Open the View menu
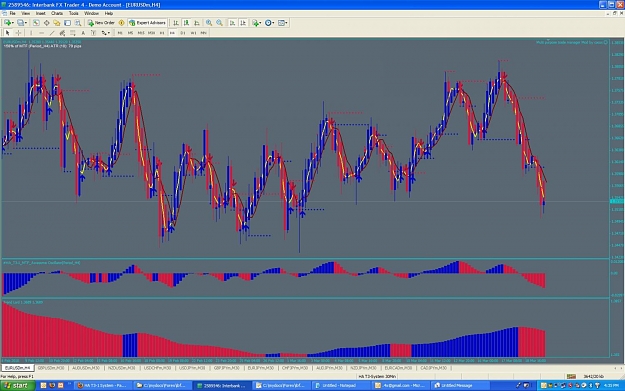 (26, 13)
